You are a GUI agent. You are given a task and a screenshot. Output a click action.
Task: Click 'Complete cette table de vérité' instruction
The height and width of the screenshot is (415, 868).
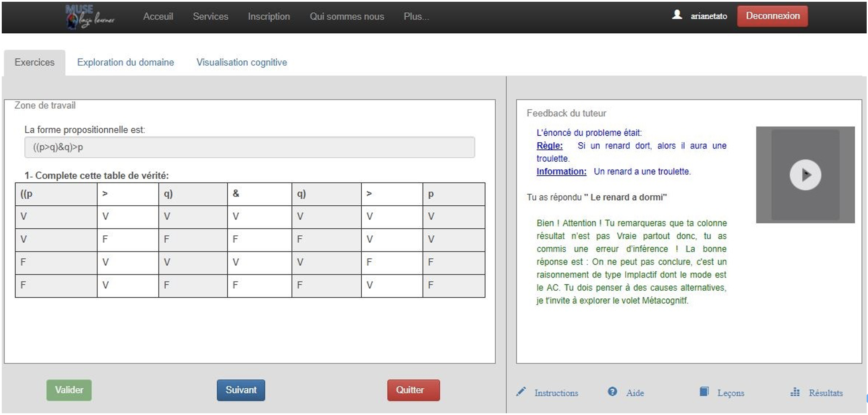click(x=102, y=175)
